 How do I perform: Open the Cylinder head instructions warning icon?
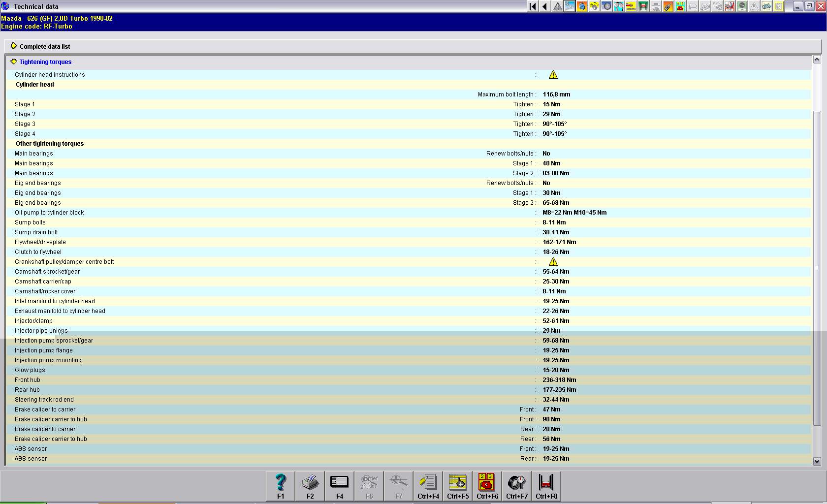553,75
